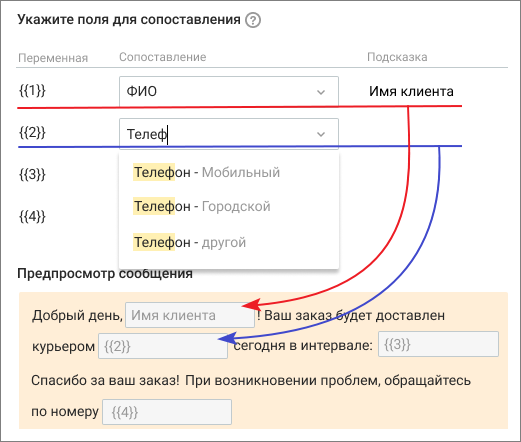
Task: Click the Имя клиента preview field
Action: [190, 315]
